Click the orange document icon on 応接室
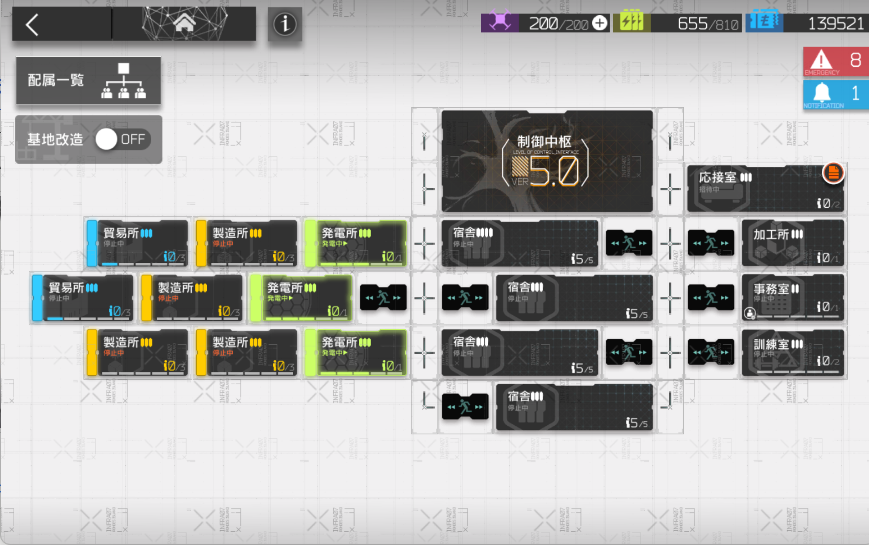 (x=832, y=173)
